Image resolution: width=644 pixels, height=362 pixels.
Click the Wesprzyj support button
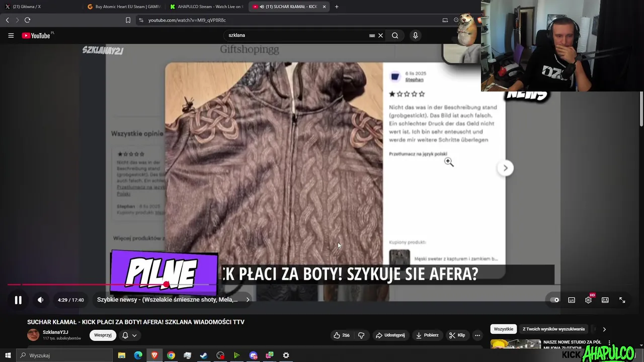click(x=103, y=335)
